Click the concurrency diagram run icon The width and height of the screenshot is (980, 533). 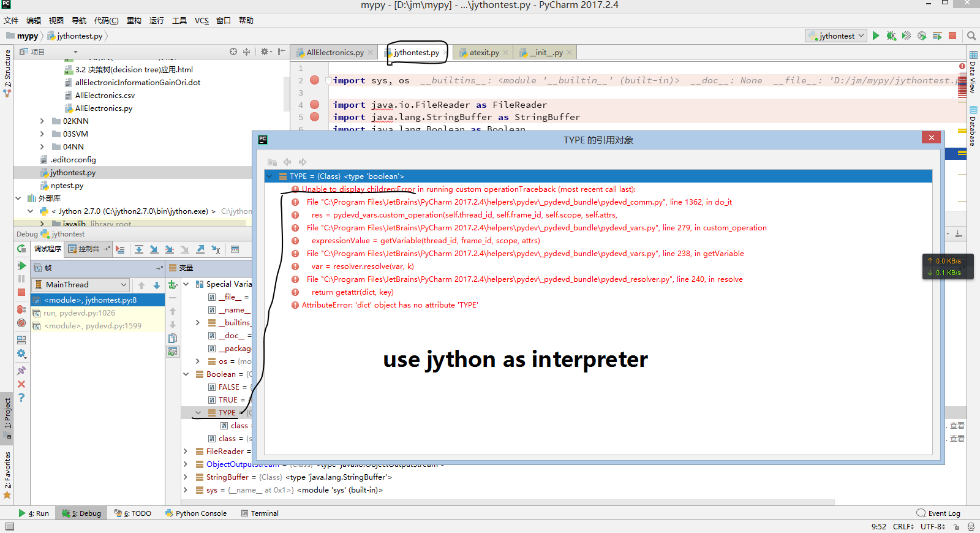[x=937, y=36]
